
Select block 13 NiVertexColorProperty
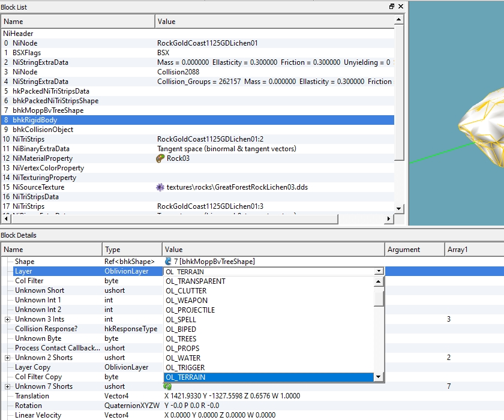[x=197, y=168]
